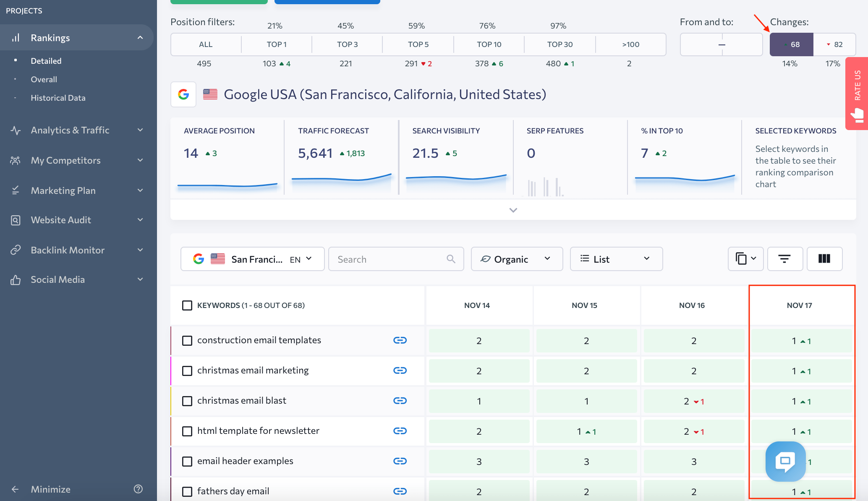Click the My Competitors icon
The width and height of the screenshot is (868, 501).
[x=16, y=160]
